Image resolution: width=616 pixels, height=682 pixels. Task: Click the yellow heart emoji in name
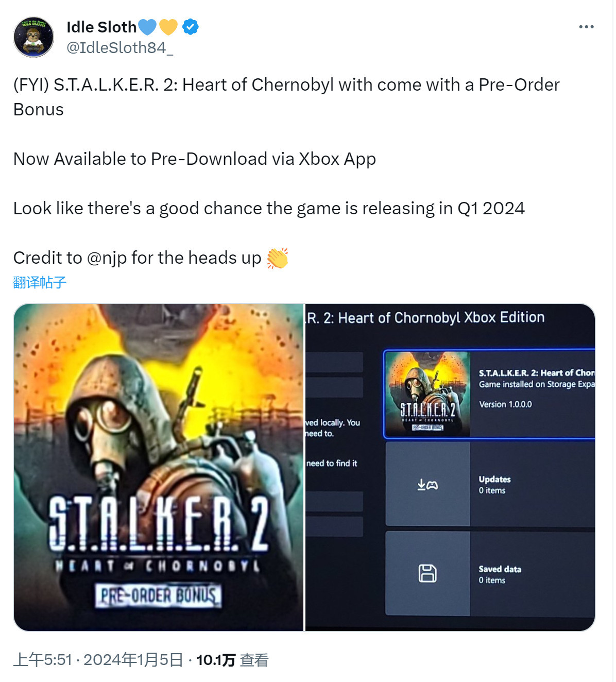tap(168, 27)
